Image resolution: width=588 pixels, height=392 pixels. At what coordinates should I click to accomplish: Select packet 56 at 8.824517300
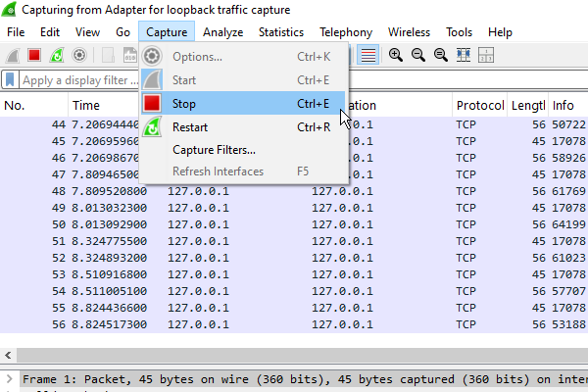294,324
